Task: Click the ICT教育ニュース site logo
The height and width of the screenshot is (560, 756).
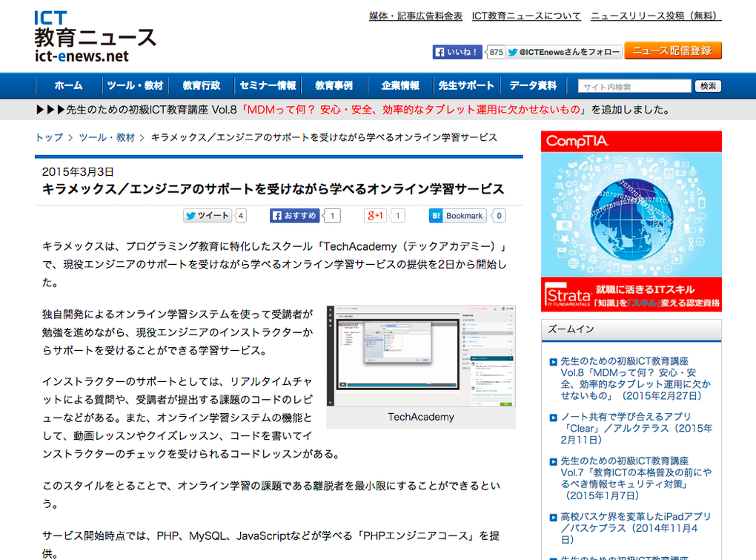Action: pyautogui.click(x=95, y=37)
